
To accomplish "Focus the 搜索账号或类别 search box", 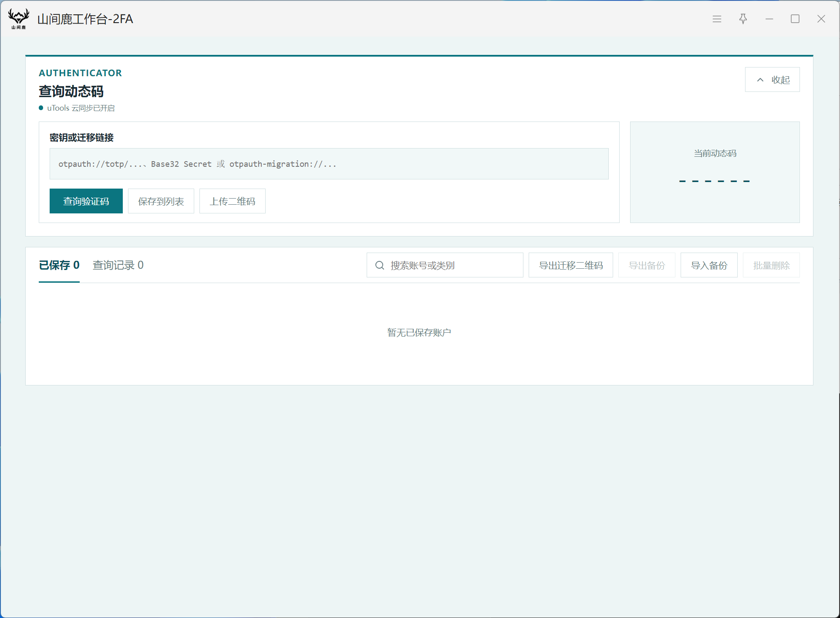I will (445, 265).
